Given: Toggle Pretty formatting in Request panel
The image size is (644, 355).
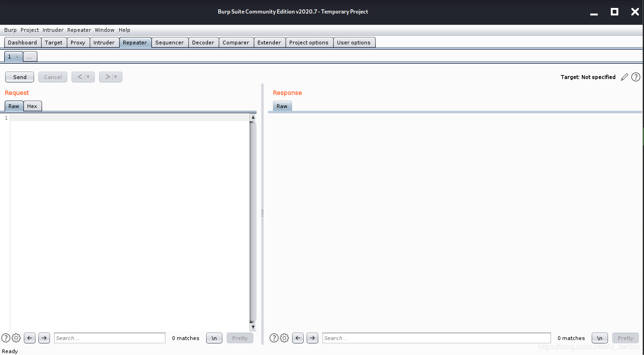Looking at the screenshot, I should point(240,338).
